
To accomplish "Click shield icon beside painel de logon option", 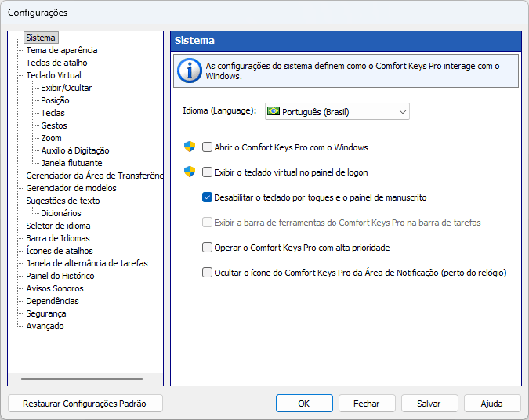I will 190,172.
